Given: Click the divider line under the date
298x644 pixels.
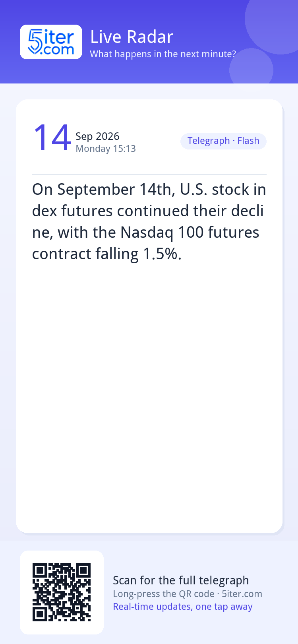Looking at the screenshot, I should coord(149,175).
